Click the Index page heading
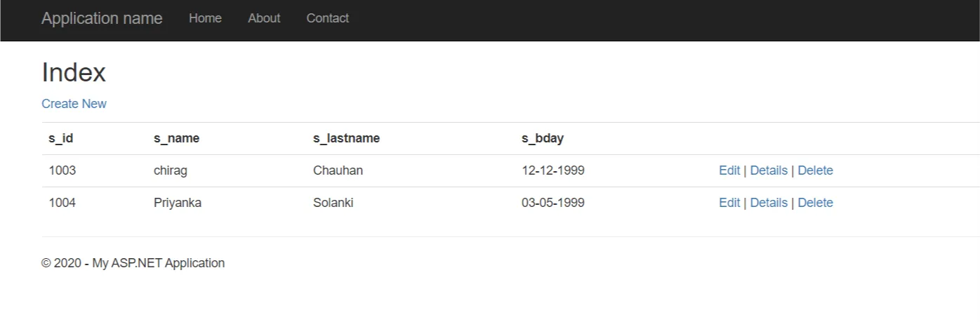980x322 pixels. pyautogui.click(x=74, y=73)
